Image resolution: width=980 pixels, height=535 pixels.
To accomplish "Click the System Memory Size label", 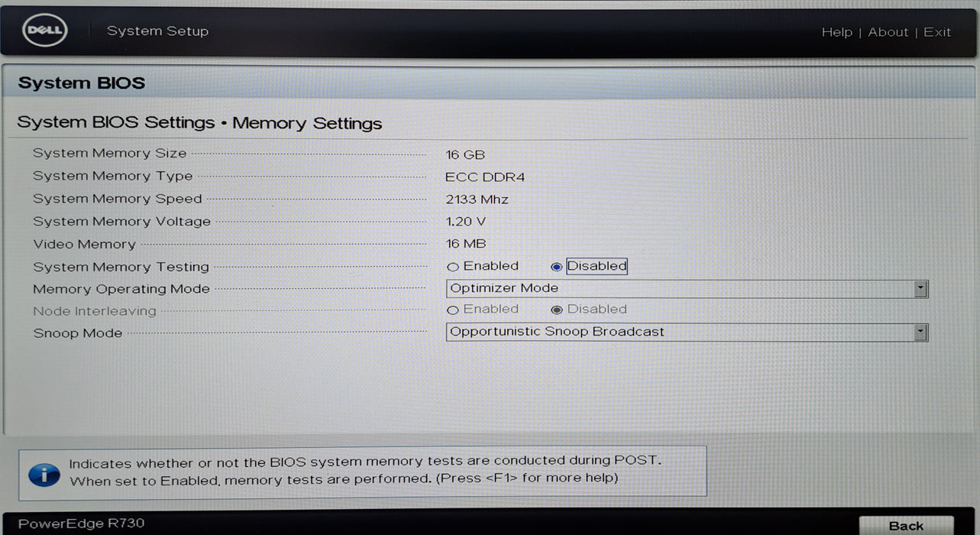I will (x=109, y=154).
